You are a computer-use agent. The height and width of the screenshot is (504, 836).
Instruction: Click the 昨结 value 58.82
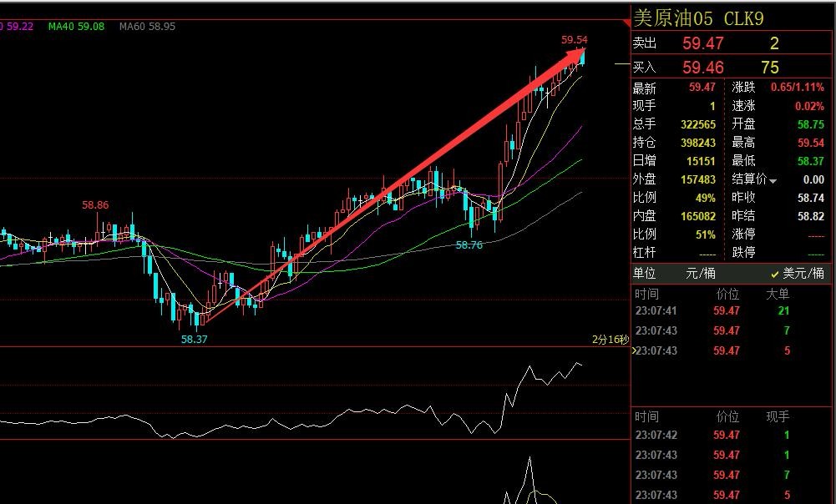(811, 216)
